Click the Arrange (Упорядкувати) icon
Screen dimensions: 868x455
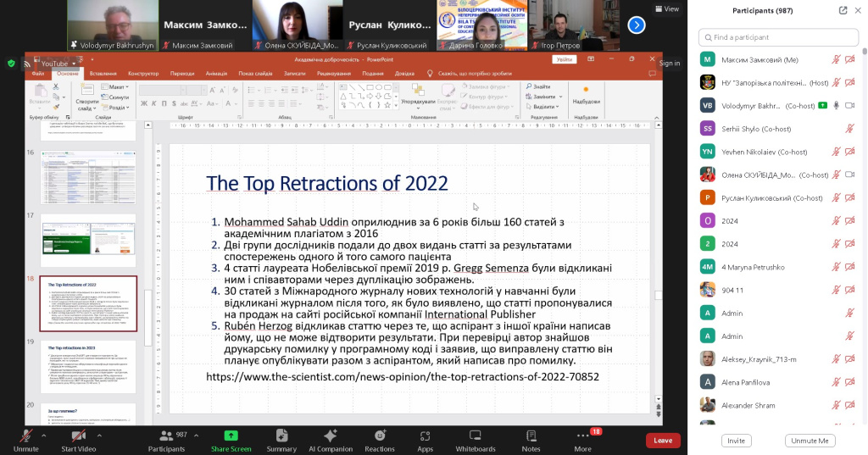418,90
